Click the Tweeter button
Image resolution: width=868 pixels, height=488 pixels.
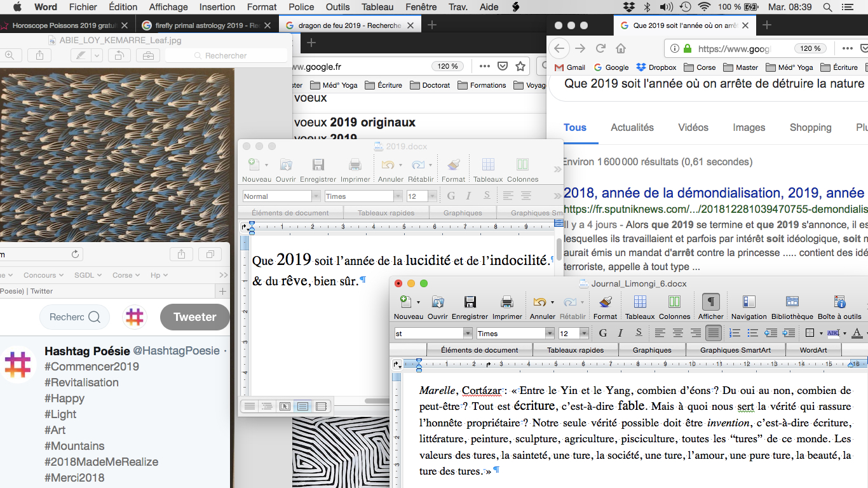pyautogui.click(x=194, y=317)
